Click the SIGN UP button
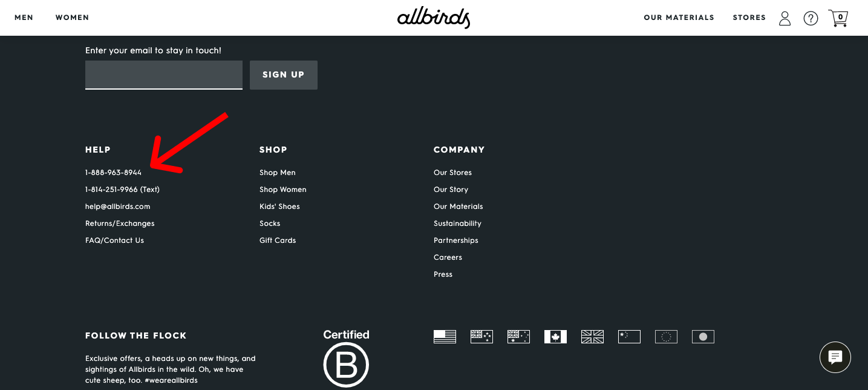868x390 pixels. click(x=284, y=75)
